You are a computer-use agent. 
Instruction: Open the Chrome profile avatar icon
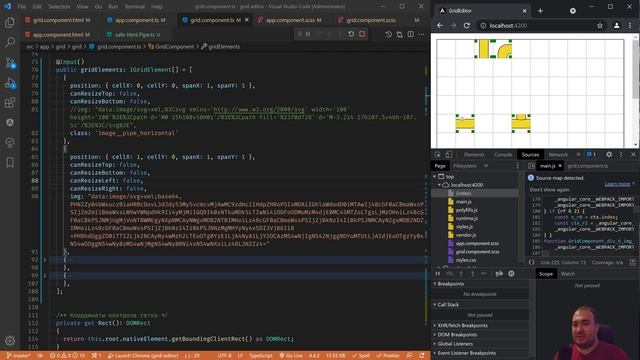[x=616, y=25]
